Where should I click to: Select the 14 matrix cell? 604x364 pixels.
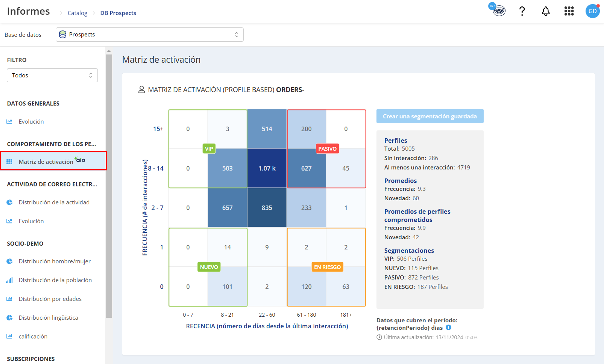pyautogui.click(x=227, y=247)
